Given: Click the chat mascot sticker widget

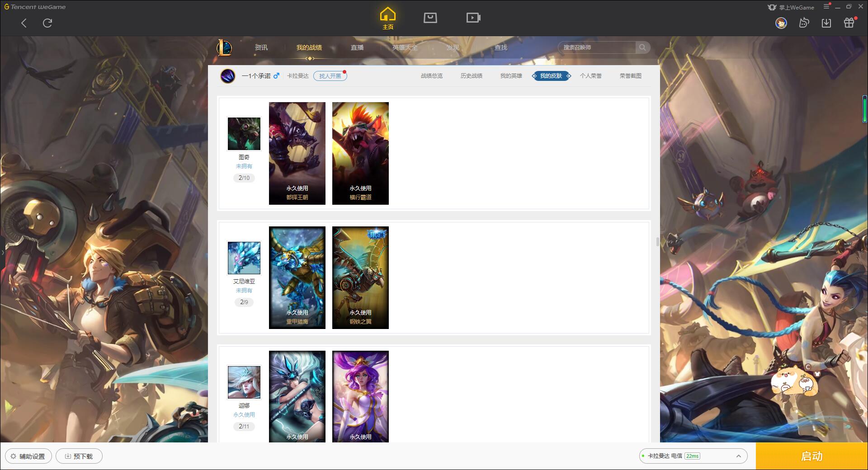Looking at the screenshot, I should click(794, 381).
